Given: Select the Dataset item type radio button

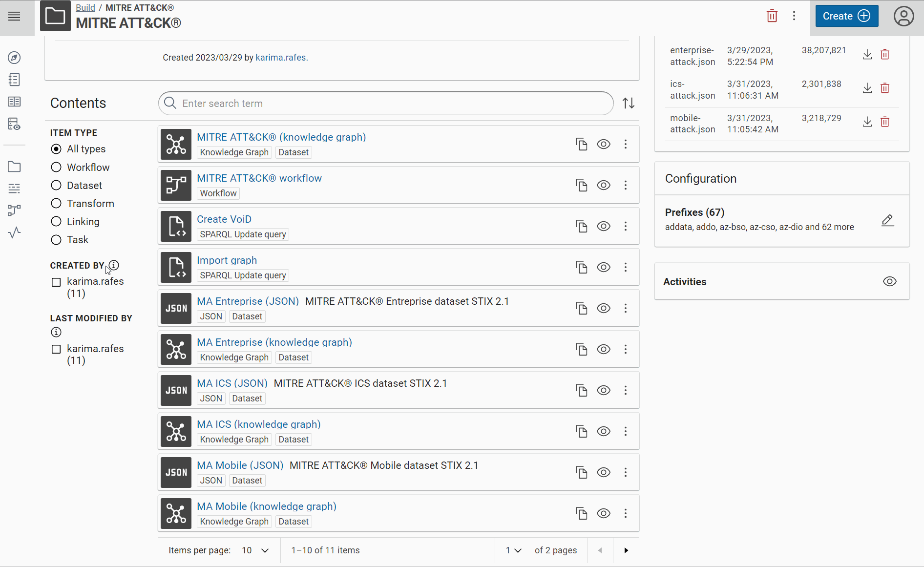Looking at the screenshot, I should tap(56, 186).
